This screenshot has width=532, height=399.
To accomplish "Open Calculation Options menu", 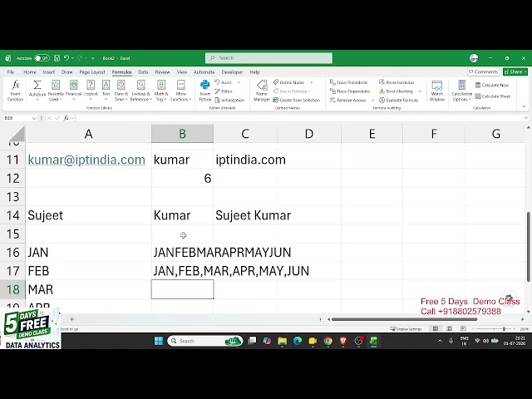I will (462, 91).
